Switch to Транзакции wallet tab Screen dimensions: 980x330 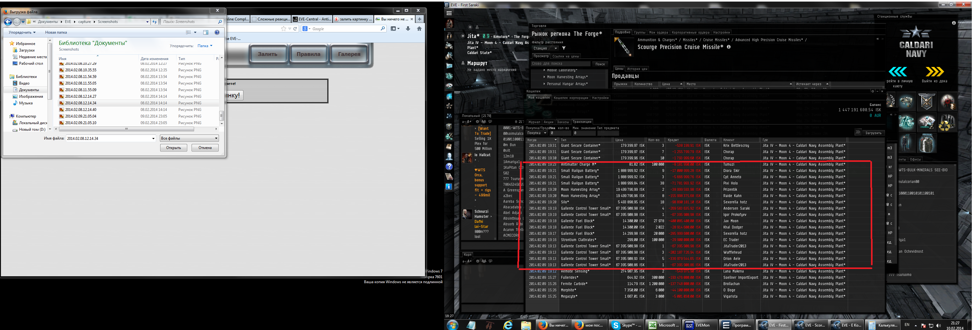582,122
